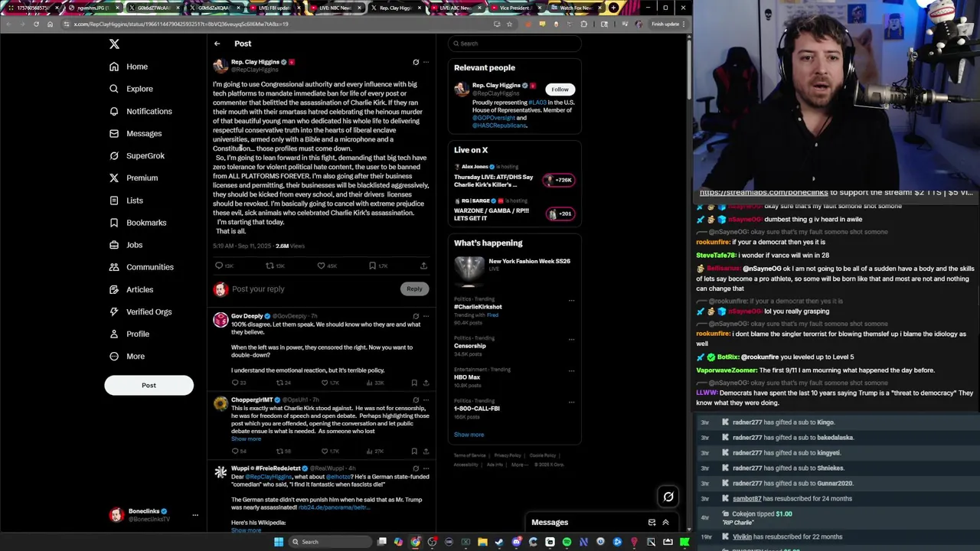This screenshot has height=551, width=980.
Task: Click the X Search box
Action: point(514,44)
